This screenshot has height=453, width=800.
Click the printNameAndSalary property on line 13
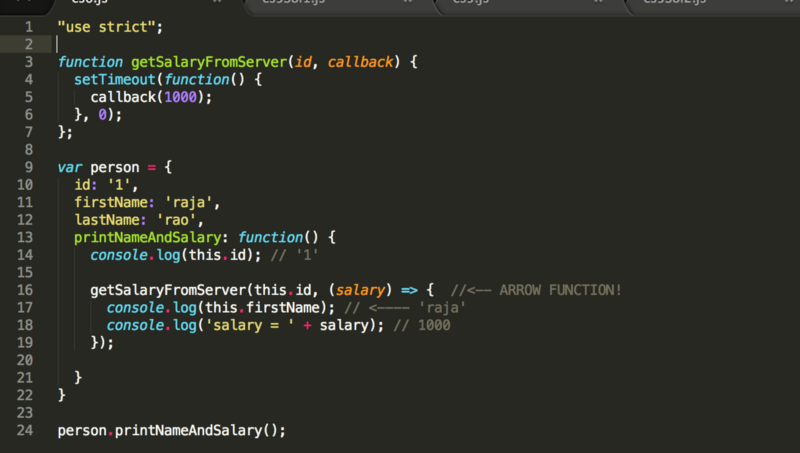click(x=147, y=237)
